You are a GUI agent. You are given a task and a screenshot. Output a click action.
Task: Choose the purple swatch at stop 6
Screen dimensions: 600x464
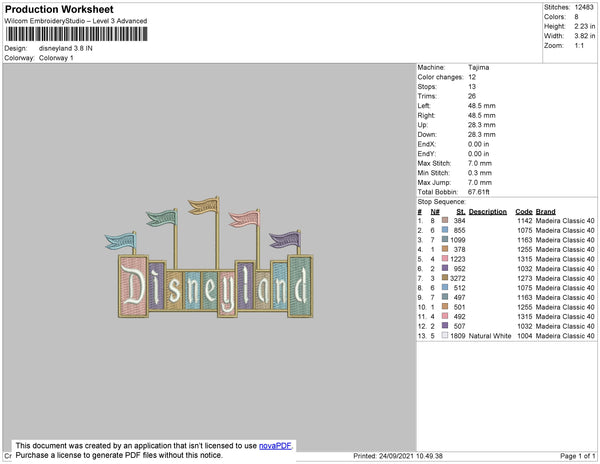coord(445,268)
